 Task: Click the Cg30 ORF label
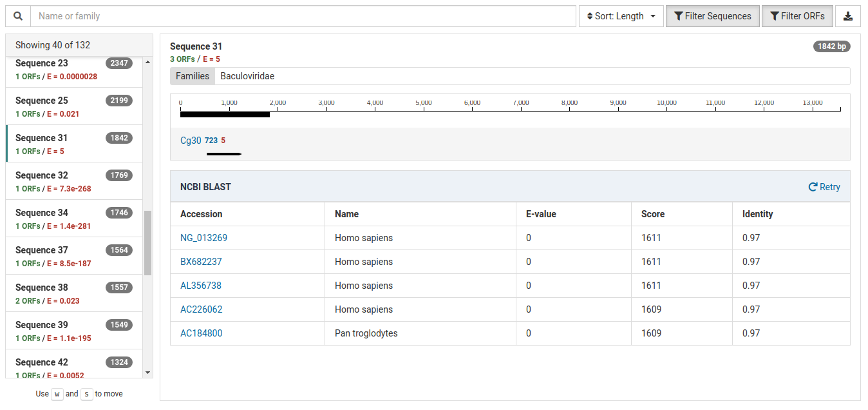191,141
